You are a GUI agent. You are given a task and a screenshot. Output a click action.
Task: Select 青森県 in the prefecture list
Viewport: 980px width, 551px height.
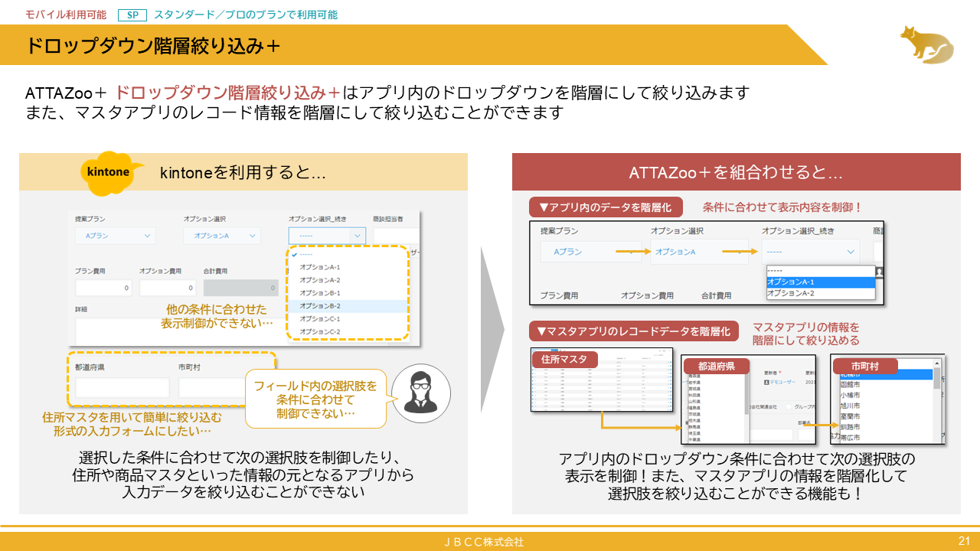click(x=693, y=377)
